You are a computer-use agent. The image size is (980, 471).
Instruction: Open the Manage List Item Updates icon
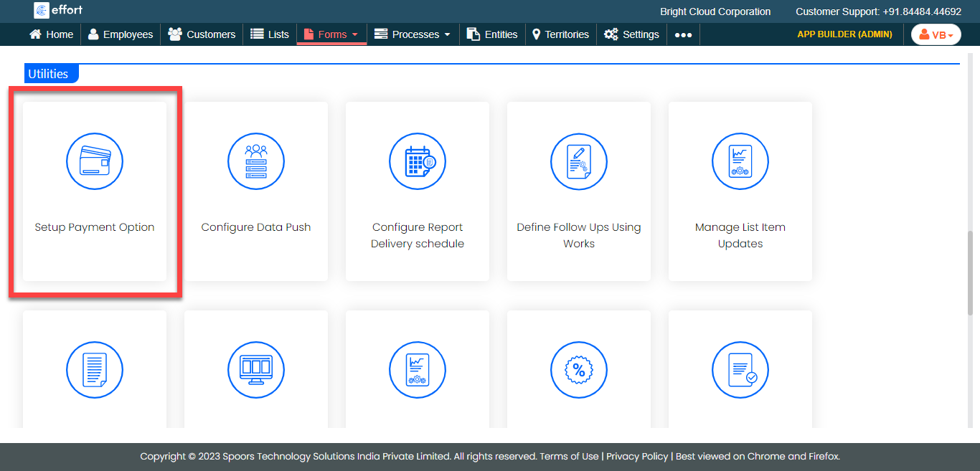[x=740, y=161]
